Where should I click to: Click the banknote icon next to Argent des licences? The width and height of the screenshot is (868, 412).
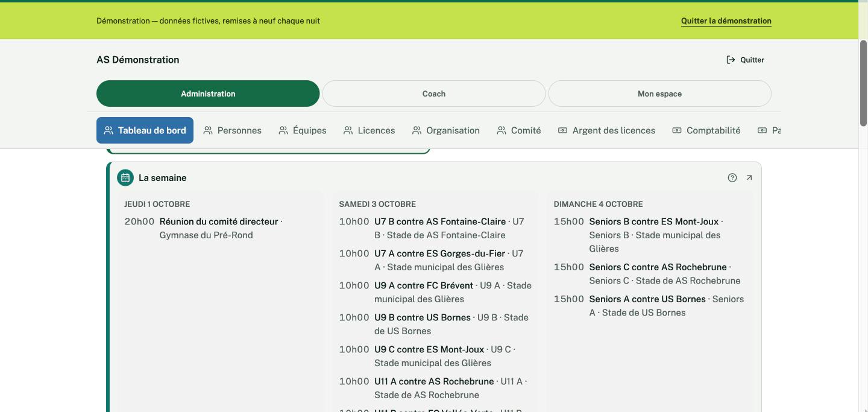tap(562, 130)
